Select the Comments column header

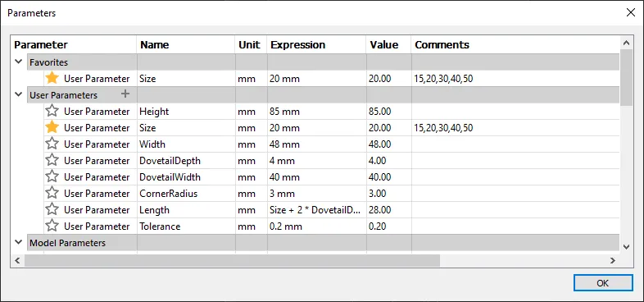(x=516, y=45)
